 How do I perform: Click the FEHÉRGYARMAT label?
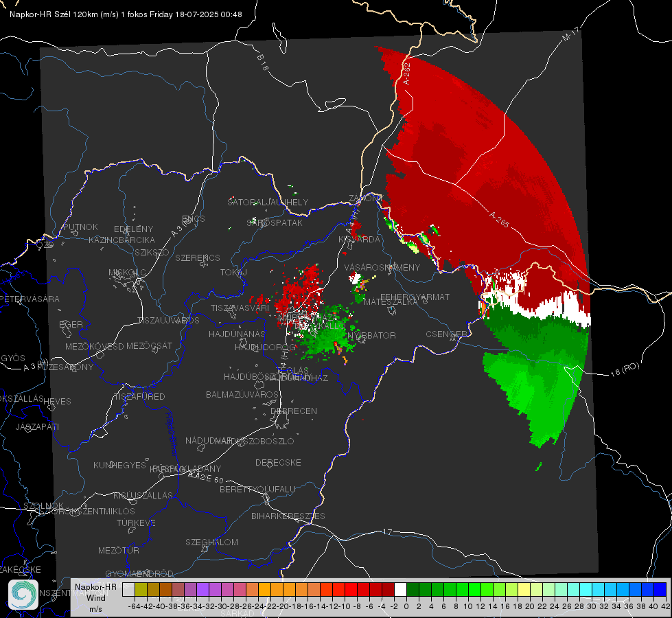pyautogui.click(x=415, y=297)
